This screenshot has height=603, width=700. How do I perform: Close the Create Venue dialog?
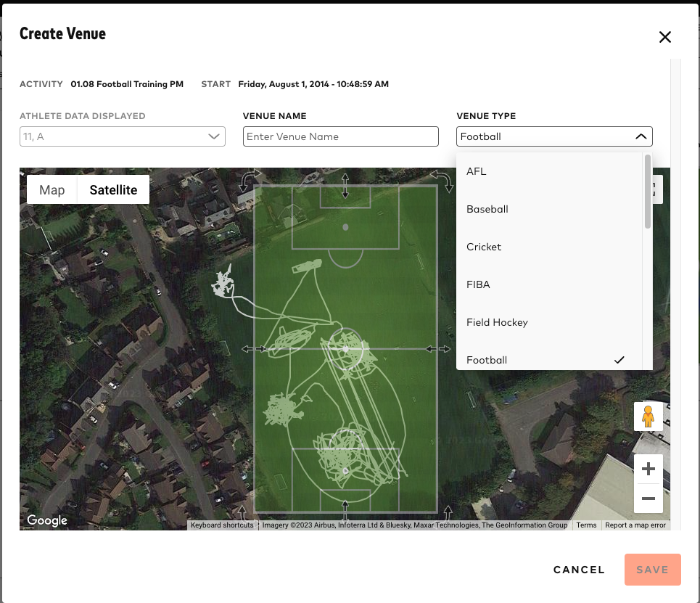(665, 37)
